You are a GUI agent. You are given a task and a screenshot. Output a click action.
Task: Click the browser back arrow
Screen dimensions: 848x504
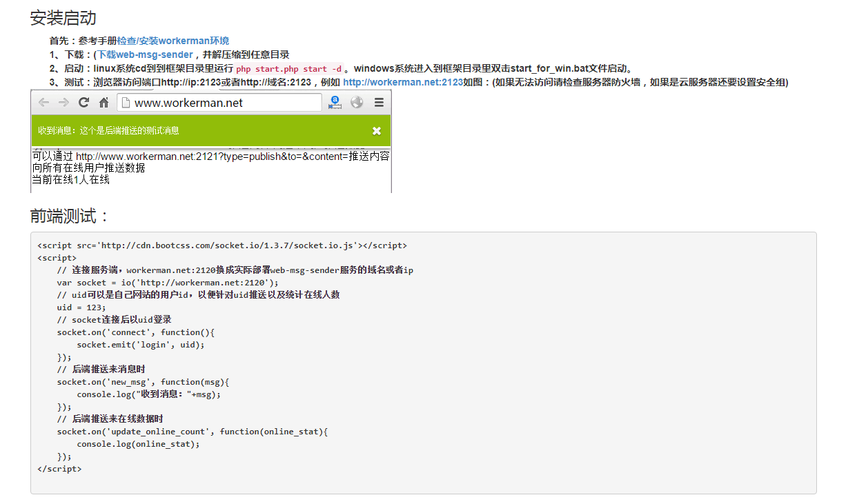click(x=43, y=102)
